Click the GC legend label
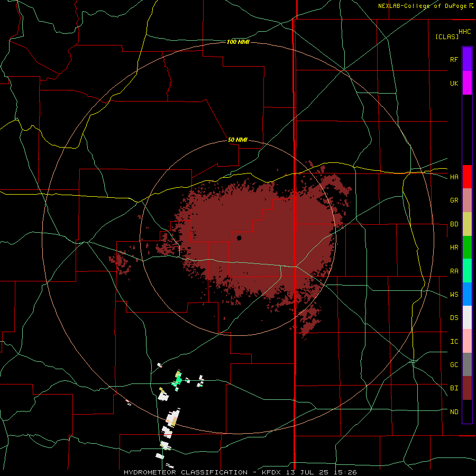Image resolution: width=476 pixels, height=476 pixels. (454, 365)
